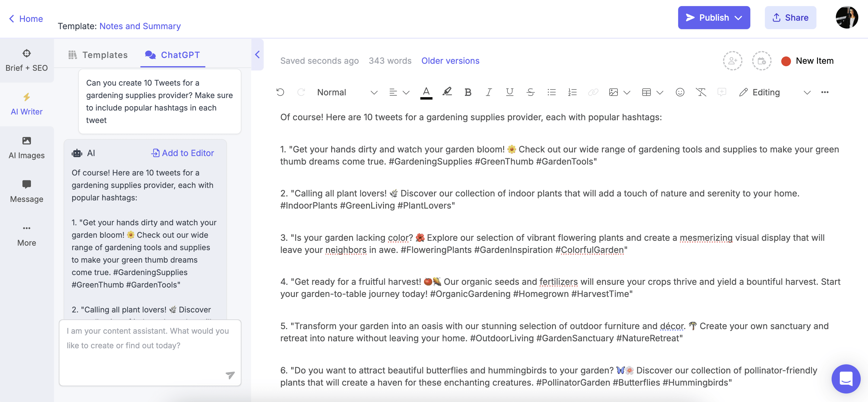Open the More sidebar options
This screenshot has width=868, height=402.
tap(27, 236)
